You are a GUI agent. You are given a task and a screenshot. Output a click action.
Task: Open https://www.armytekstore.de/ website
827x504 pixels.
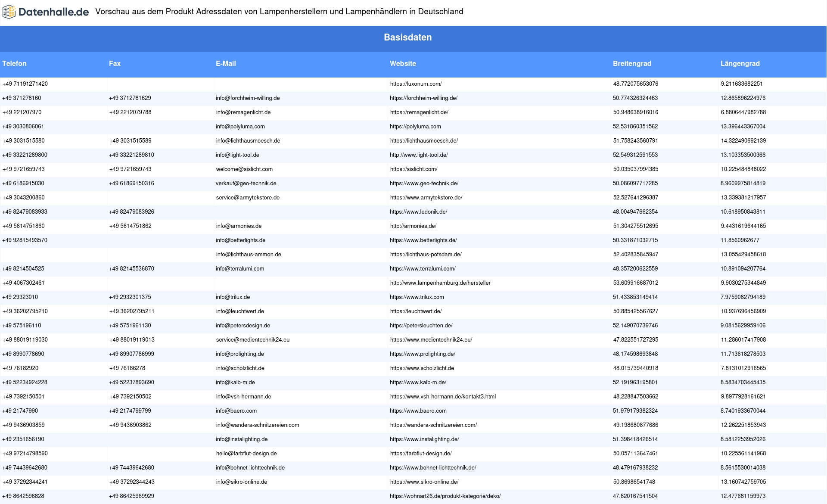pyautogui.click(x=426, y=198)
